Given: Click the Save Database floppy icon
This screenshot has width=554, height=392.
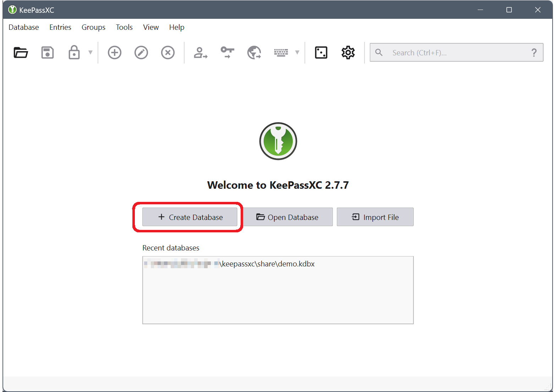Looking at the screenshot, I should pos(47,53).
